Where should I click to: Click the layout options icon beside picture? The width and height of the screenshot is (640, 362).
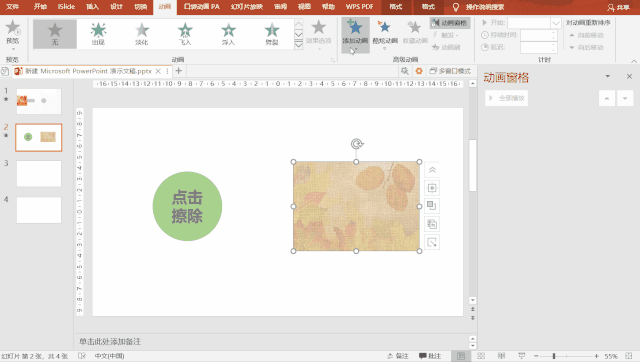tap(432, 188)
